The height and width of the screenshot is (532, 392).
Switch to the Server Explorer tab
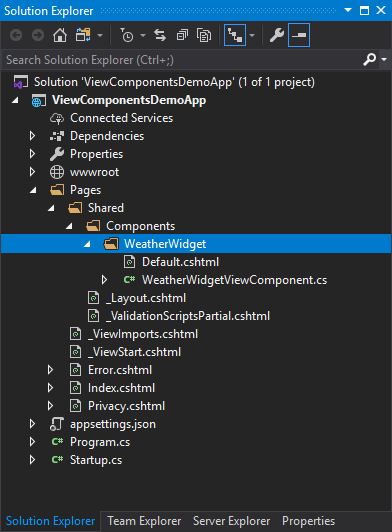pyautogui.click(x=231, y=521)
